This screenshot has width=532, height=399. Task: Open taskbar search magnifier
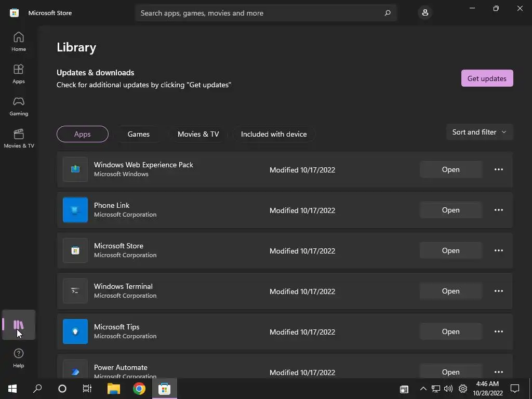pos(37,389)
